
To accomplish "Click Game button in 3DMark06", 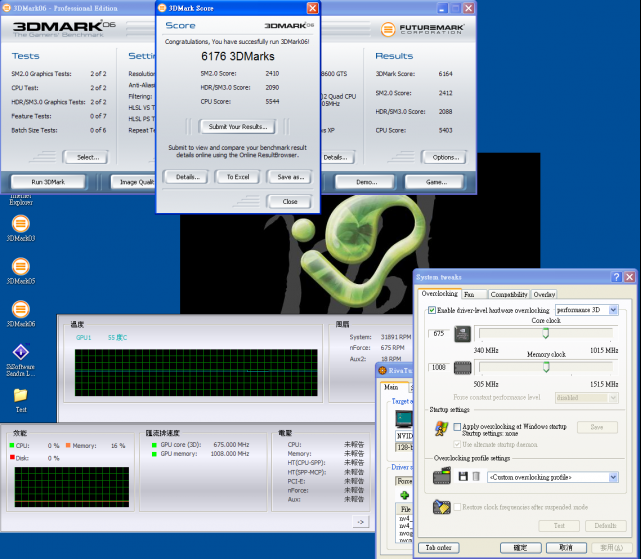I will pos(435,182).
